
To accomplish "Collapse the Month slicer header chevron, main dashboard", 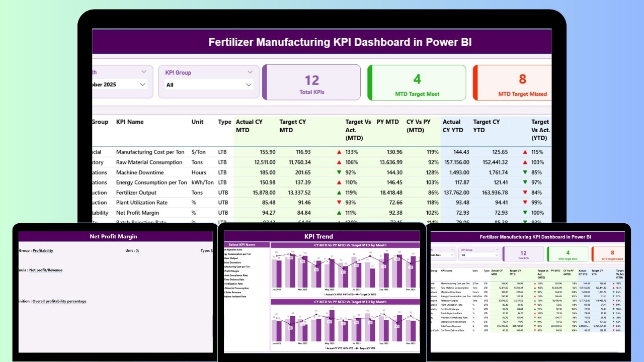I will click(144, 72).
